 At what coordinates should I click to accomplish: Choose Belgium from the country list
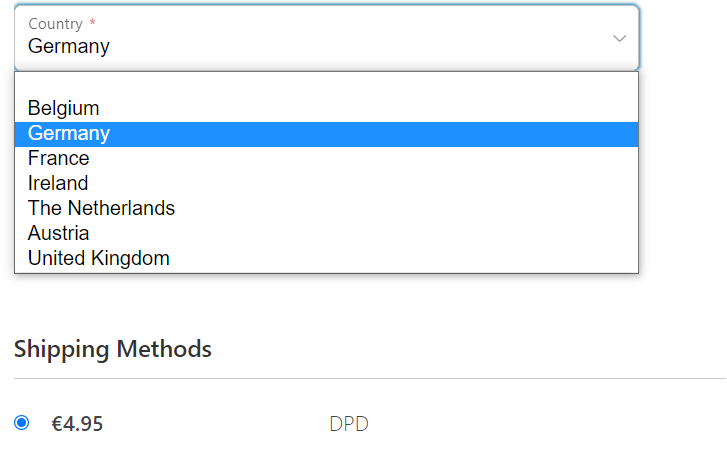click(64, 108)
